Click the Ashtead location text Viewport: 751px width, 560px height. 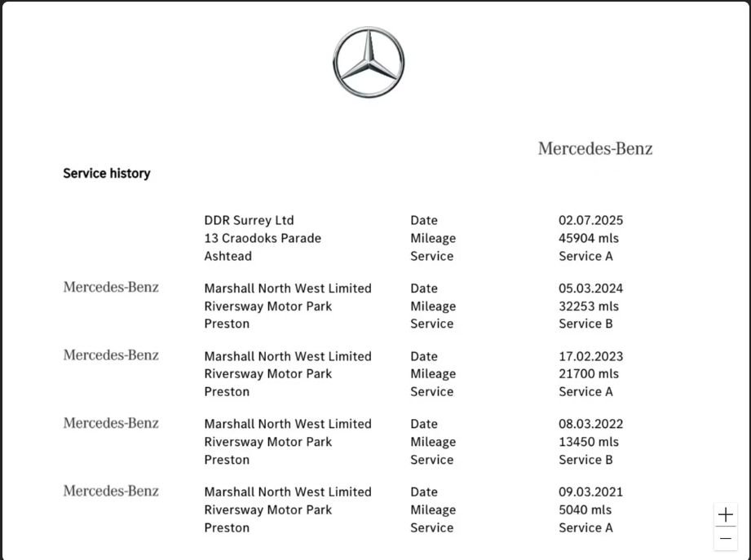click(x=228, y=256)
